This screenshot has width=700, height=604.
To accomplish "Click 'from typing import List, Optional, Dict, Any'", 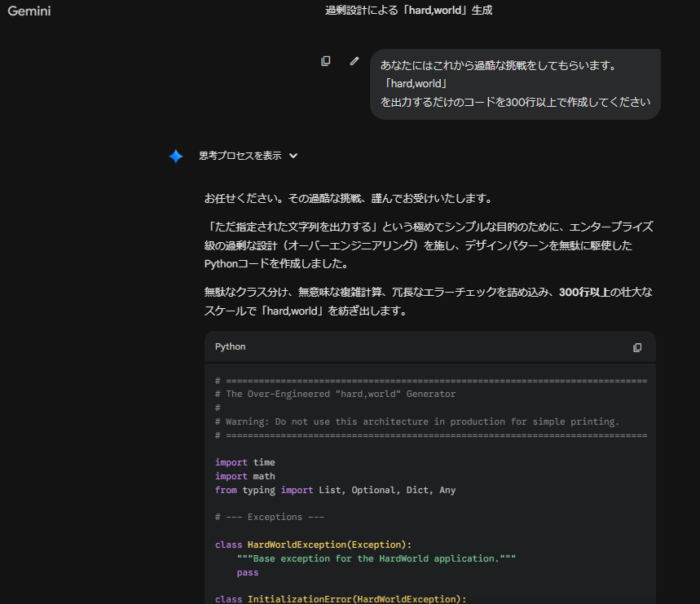I will (335, 490).
